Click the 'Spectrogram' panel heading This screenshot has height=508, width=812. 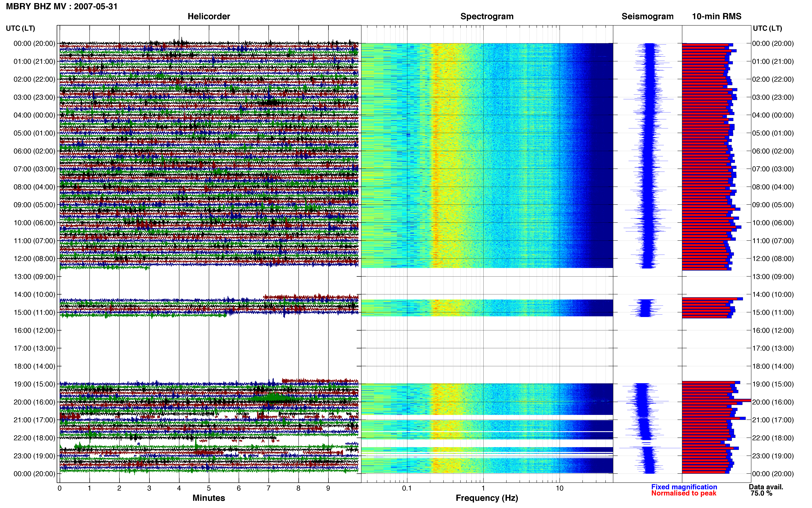click(x=487, y=16)
